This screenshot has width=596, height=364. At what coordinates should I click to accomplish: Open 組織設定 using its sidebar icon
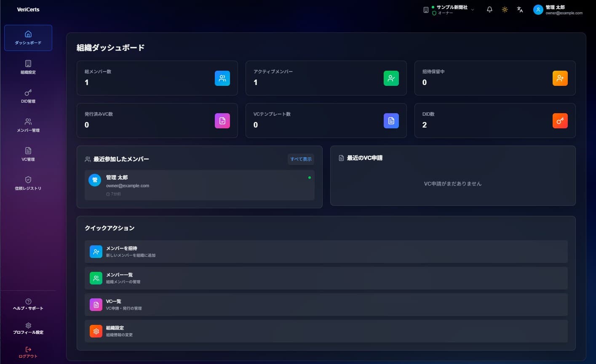coord(28,67)
